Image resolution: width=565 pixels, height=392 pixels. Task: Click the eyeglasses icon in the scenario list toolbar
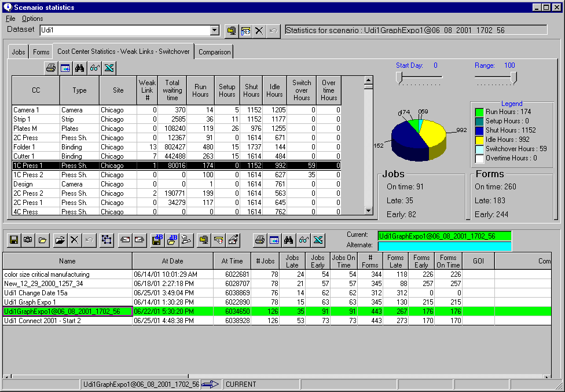point(304,240)
